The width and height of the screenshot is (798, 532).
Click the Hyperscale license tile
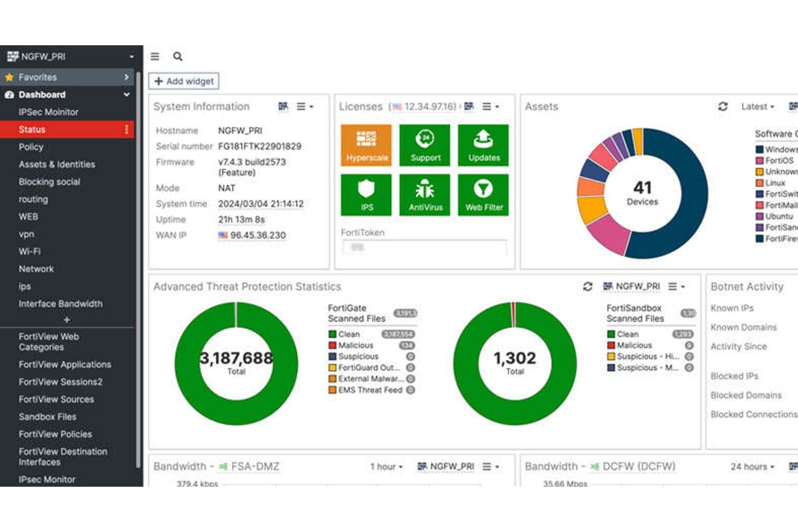point(367,145)
